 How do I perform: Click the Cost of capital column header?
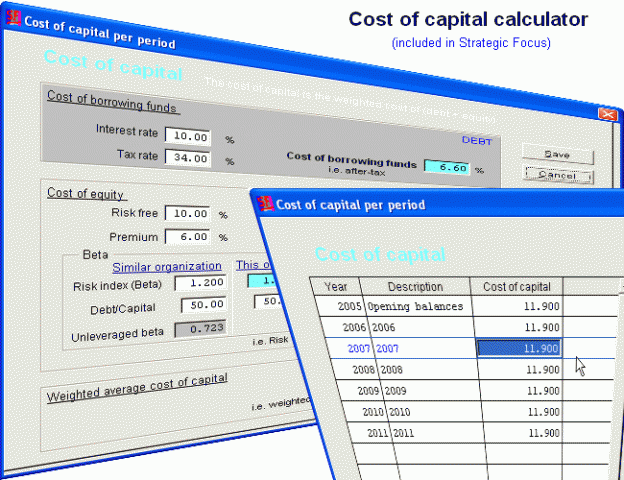coord(516,288)
